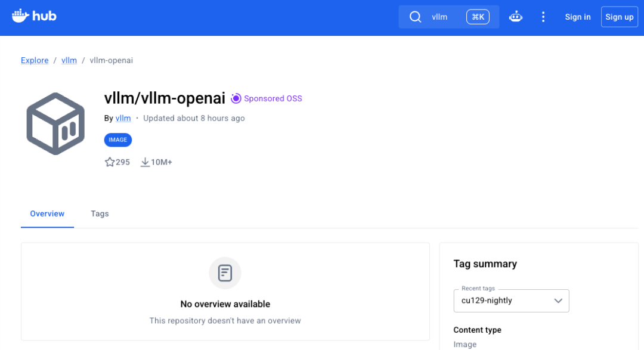Open the vllm breadcrumb link
644x350 pixels.
tap(69, 60)
